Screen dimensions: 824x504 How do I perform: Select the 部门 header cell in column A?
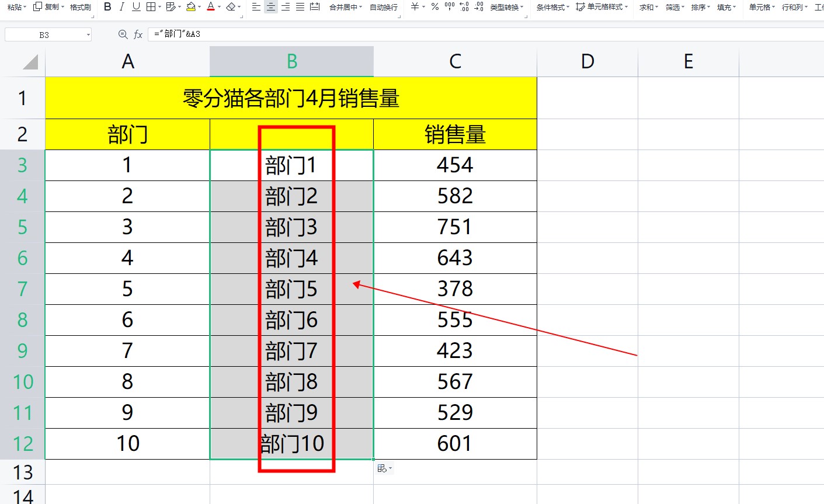click(x=127, y=134)
